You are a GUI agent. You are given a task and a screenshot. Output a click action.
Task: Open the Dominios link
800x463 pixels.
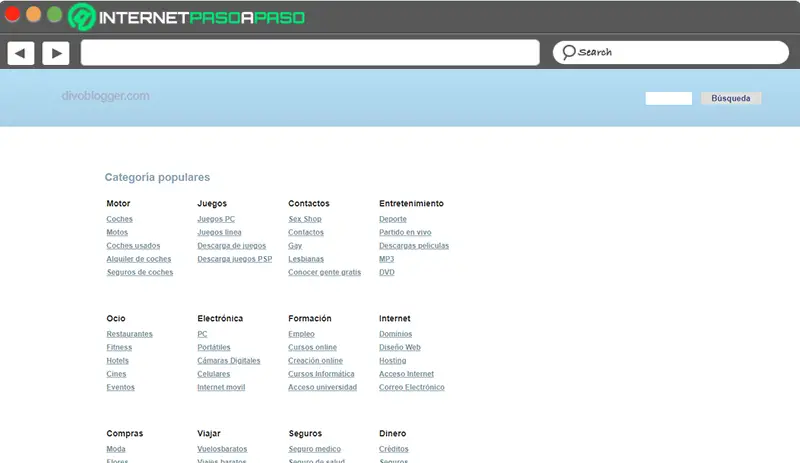pyautogui.click(x=395, y=334)
